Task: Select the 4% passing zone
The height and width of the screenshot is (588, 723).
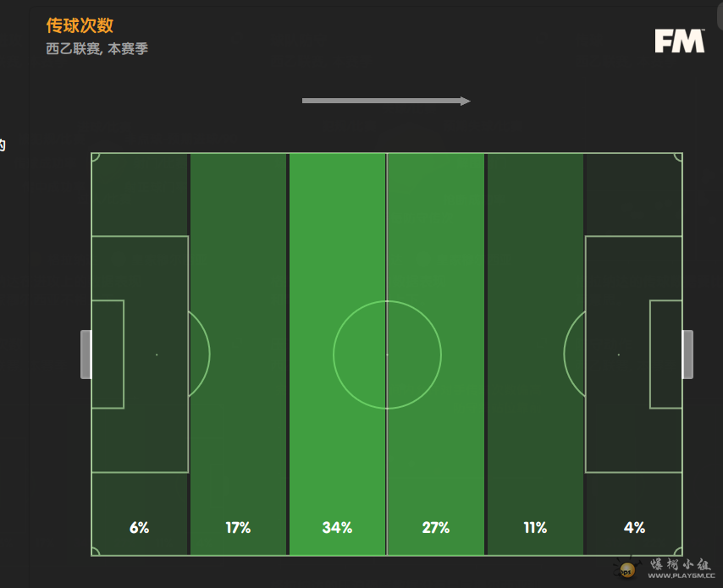Action: (633, 354)
